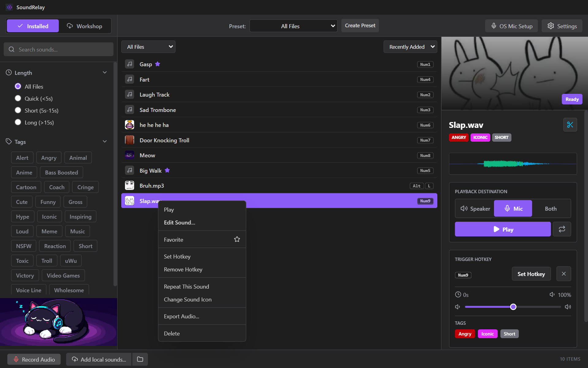
Task: Click the Search sounds input field
Action: tap(58, 49)
